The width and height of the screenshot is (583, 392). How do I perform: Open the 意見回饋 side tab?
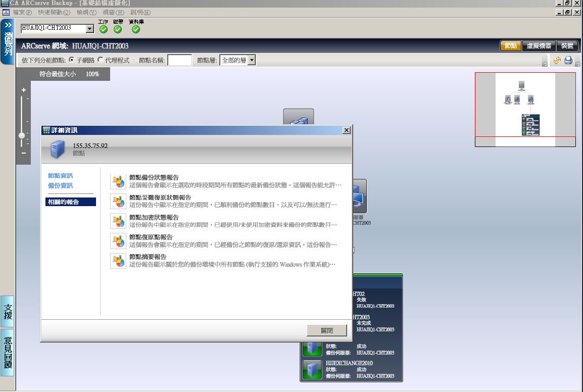tap(8, 352)
